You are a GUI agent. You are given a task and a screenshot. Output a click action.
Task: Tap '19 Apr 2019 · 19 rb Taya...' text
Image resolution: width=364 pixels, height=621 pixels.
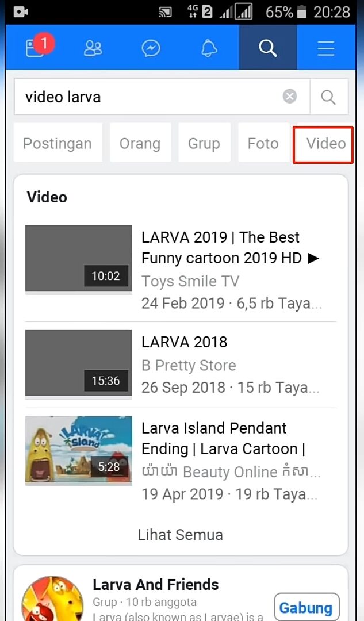pyautogui.click(x=229, y=494)
